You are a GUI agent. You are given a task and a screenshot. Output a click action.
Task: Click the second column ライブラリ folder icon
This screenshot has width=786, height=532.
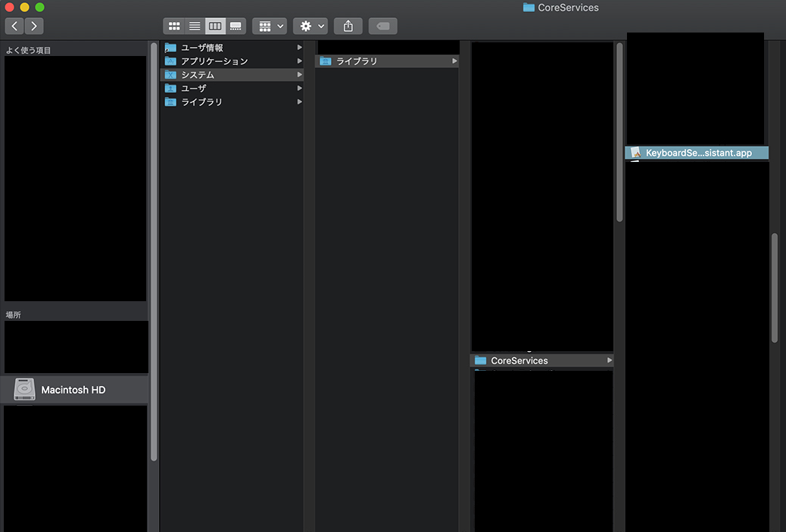[326, 61]
